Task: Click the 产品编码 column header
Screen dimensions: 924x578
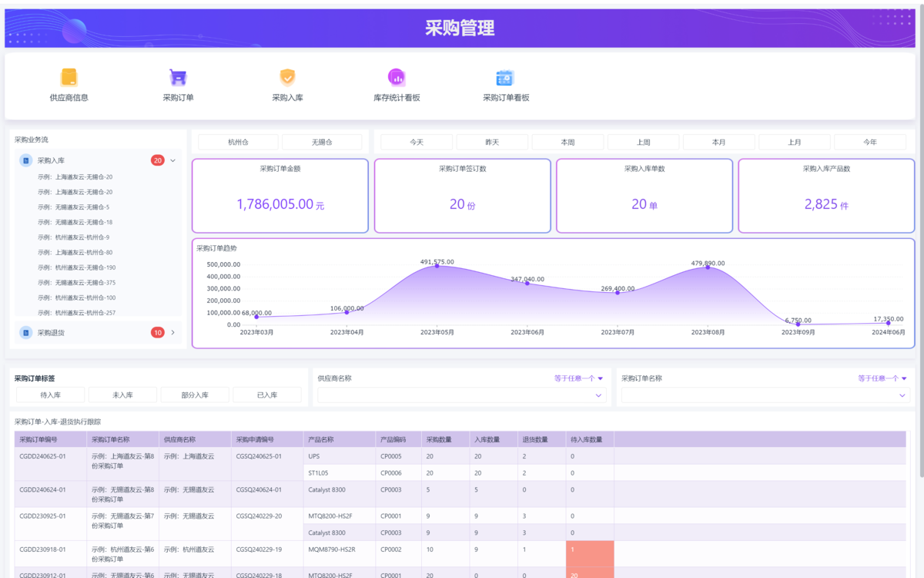Action: (398, 439)
